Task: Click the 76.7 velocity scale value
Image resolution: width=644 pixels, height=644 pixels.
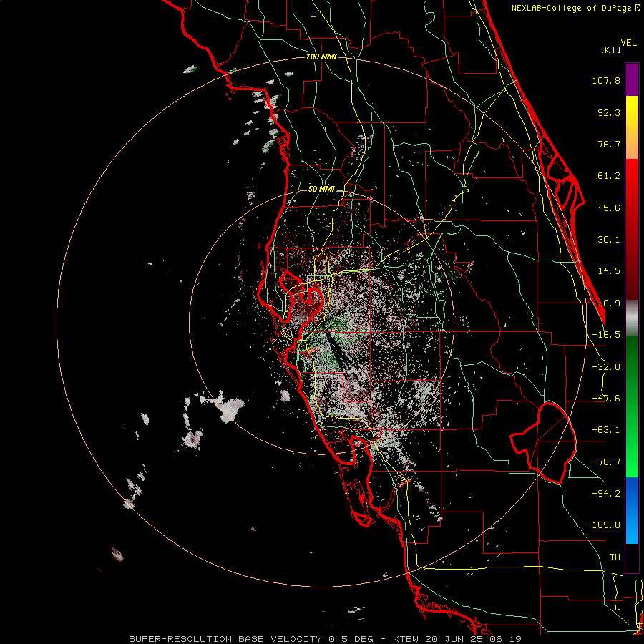Action: 609,144
